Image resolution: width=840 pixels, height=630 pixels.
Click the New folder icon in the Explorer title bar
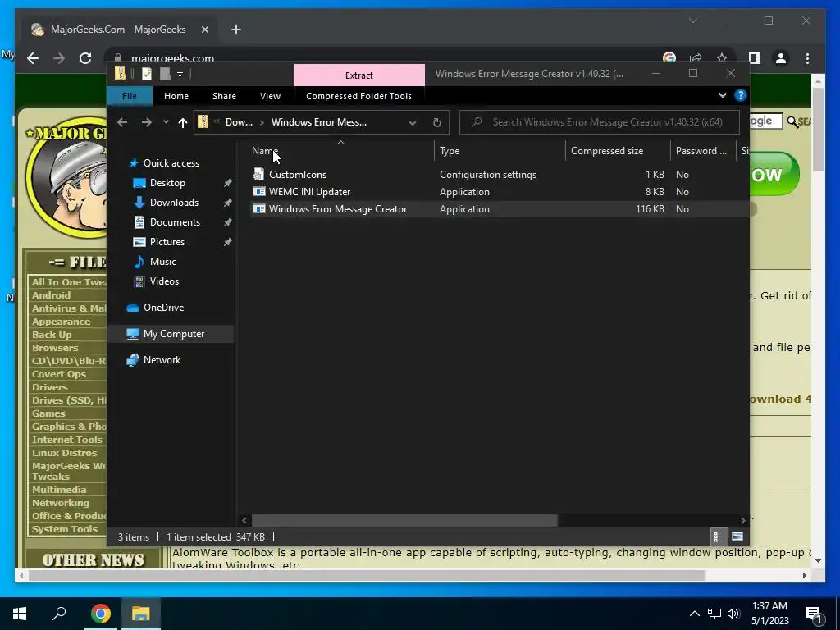pos(165,74)
